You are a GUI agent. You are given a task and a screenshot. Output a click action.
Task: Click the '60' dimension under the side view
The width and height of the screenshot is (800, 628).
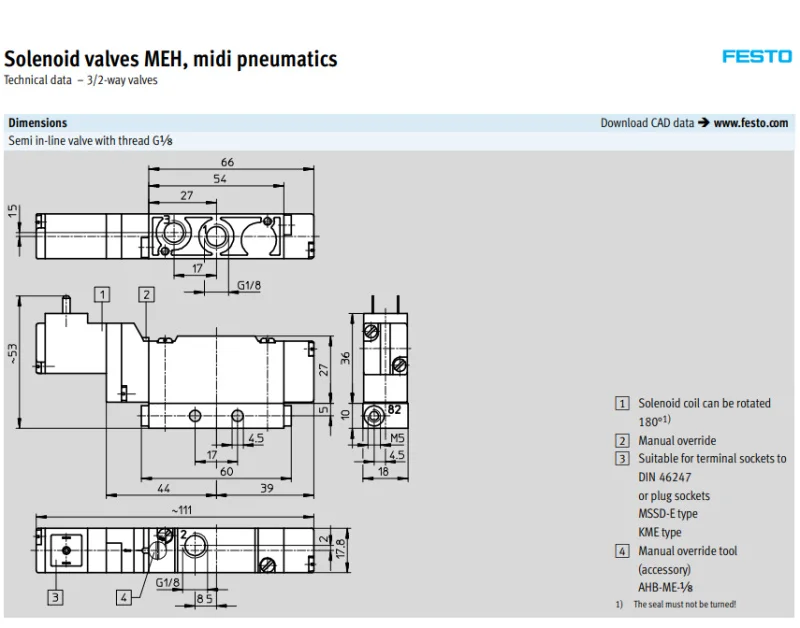pyautogui.click(x=227, y=471)
